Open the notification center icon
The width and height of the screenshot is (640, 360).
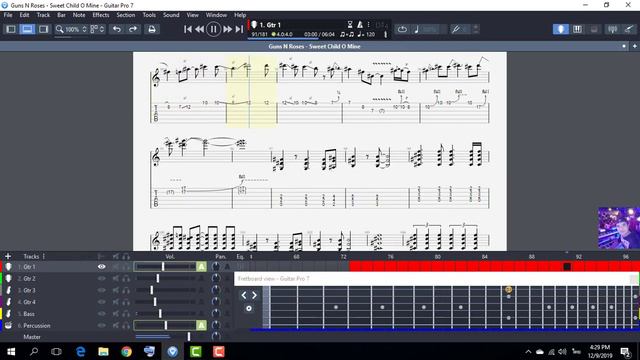[x=625, y=351]
